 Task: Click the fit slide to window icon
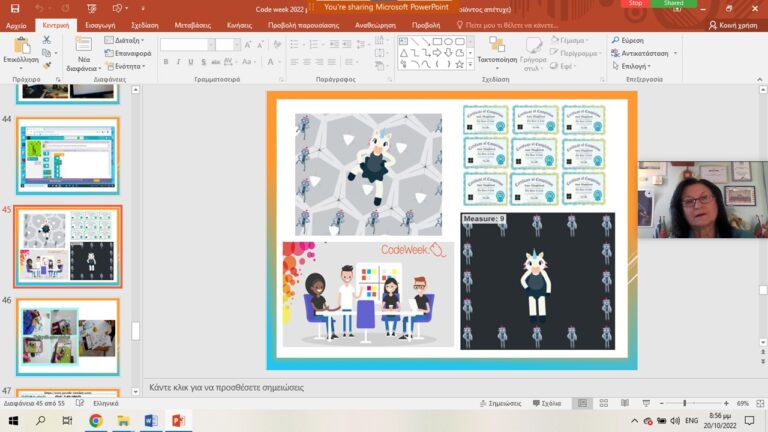coord(758,403)
